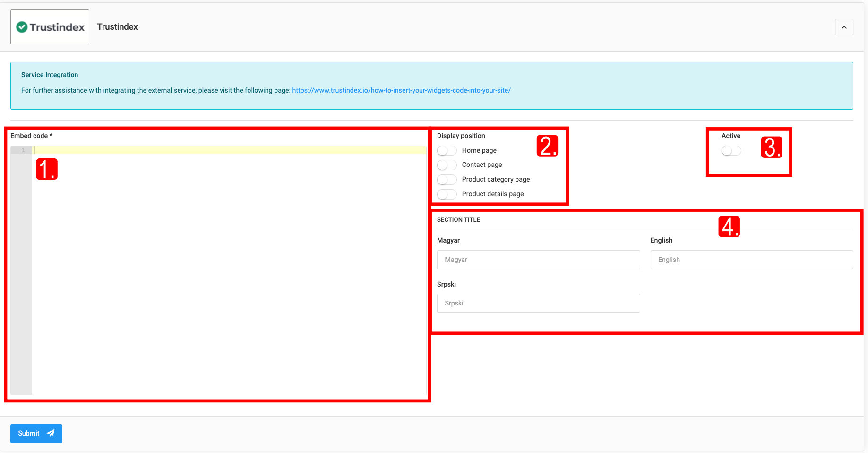The image size is (868, 453).
Task: Click the red number 1 marker
Action: pos(47,169)
